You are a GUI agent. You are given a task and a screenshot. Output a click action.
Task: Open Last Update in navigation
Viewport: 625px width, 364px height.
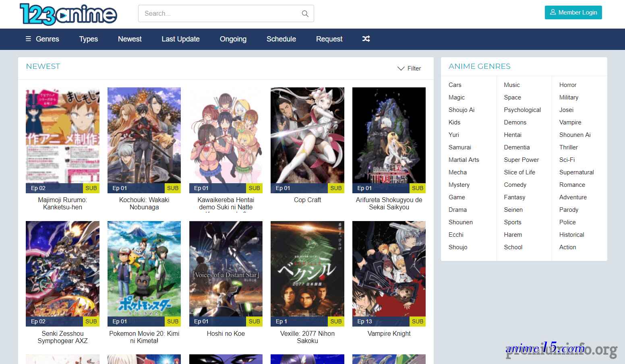point(180,39)
